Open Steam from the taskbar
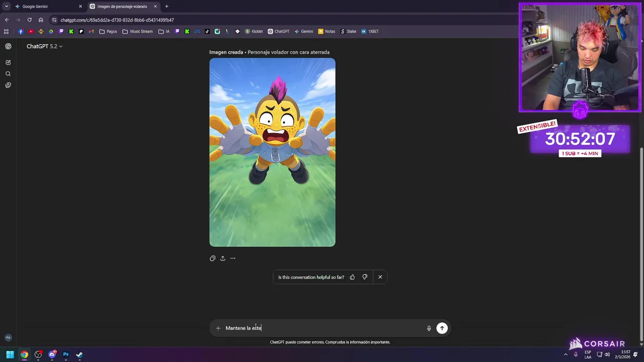 79,354
